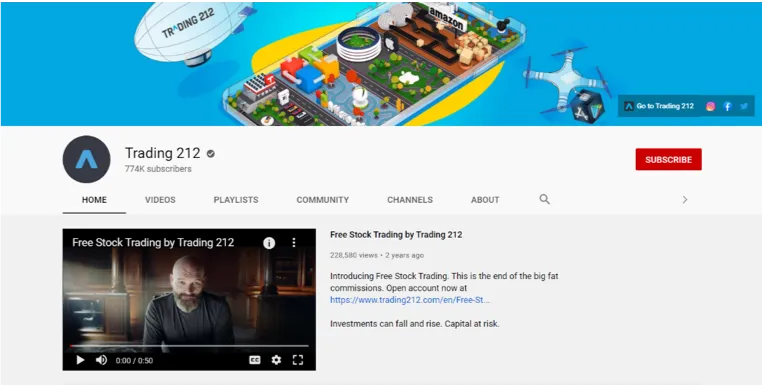Click the Trading 212 channel name
The height and width of the screenshot is (385, 762).
163,153
